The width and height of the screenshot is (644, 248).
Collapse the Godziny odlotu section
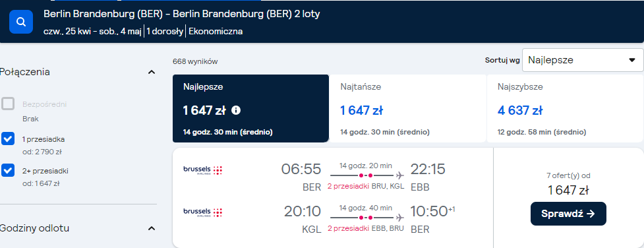click(152, 228)
